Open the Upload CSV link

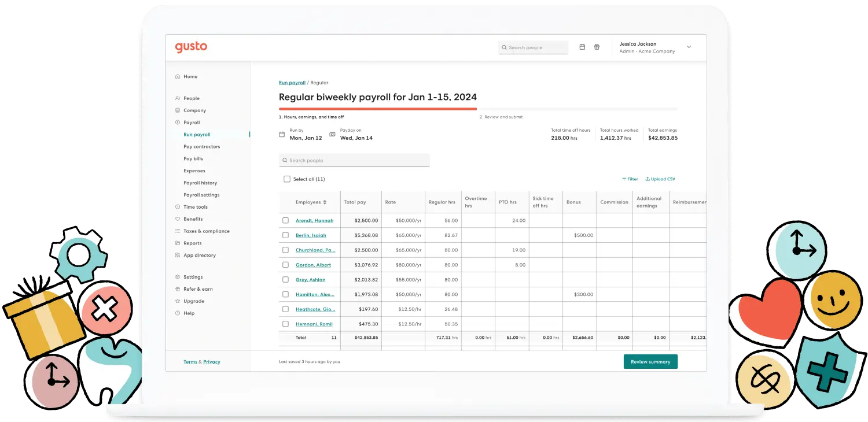point(660,179)
